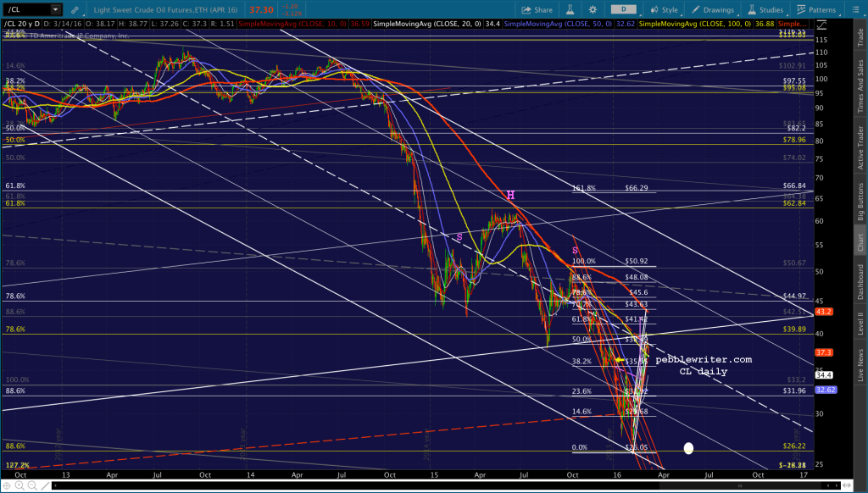Open chart settings gear icon
This screenshot has width=868, height=493.
click(x=593, y=9)
